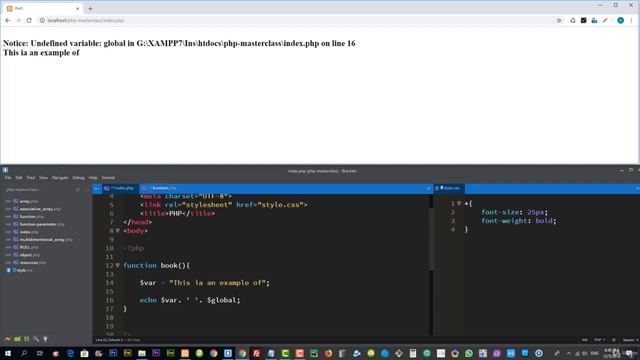Select the style.css tab in right pane
640x360 pixels.
449,188
